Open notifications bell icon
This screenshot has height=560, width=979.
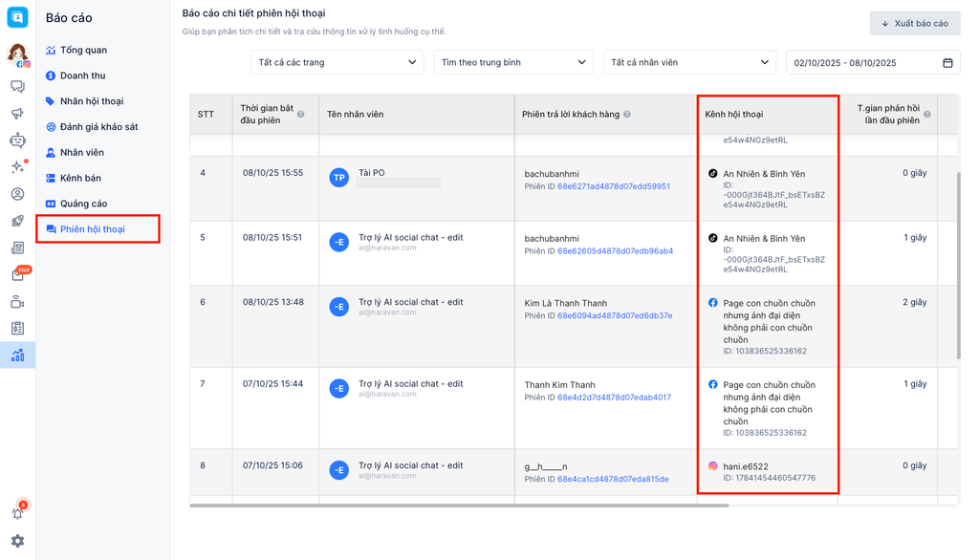click(x=17, y=513)
